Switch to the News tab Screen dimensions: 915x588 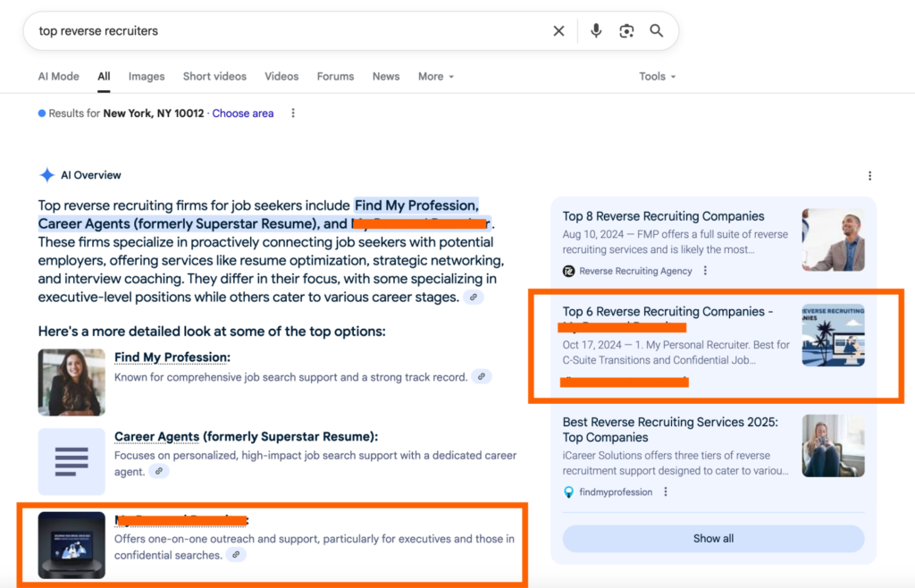(386, 77)
